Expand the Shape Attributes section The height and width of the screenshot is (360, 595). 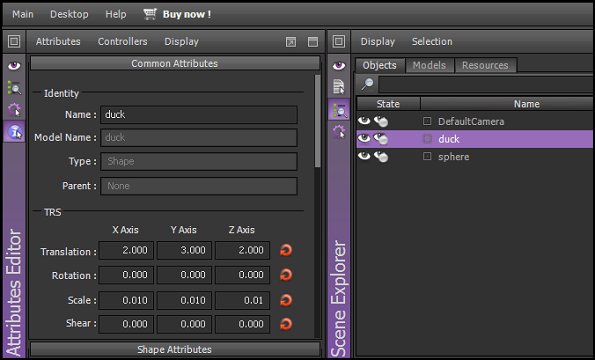click(175, 349)
